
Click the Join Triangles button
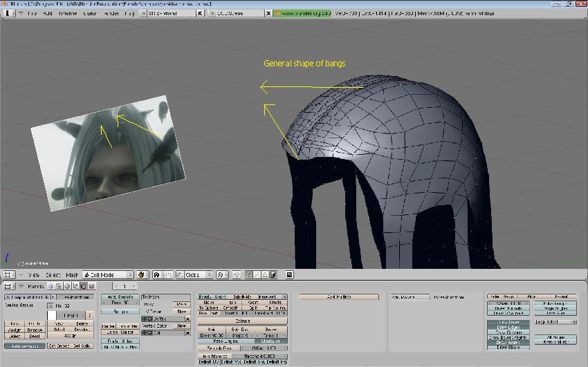pos(215,356)
